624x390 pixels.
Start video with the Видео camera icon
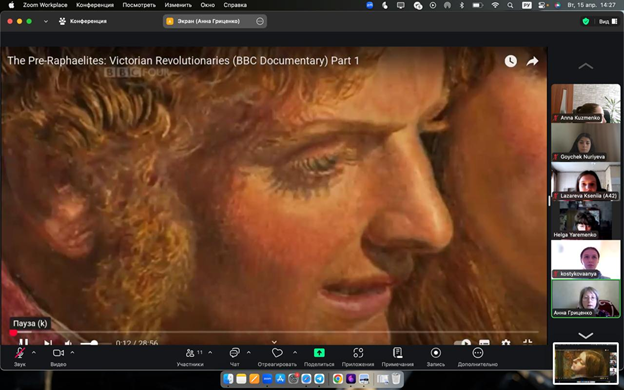click(58, 353)
